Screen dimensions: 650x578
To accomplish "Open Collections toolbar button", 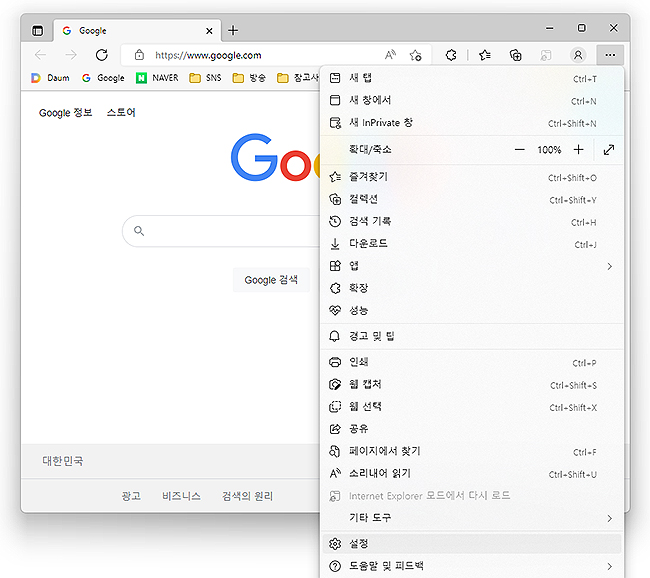I will [515, 55].
